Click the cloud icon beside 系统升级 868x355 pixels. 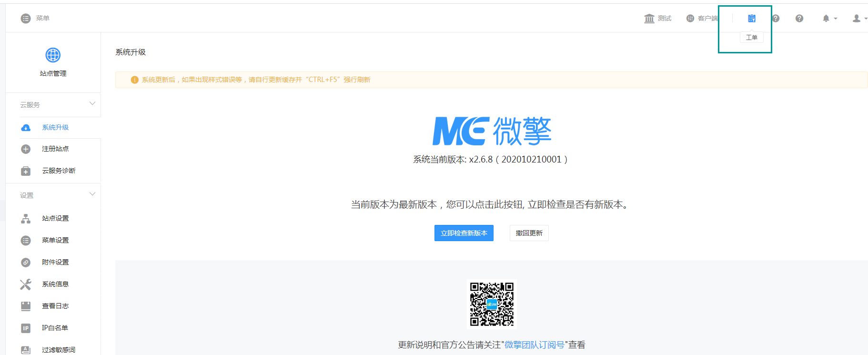click(26, 128)
